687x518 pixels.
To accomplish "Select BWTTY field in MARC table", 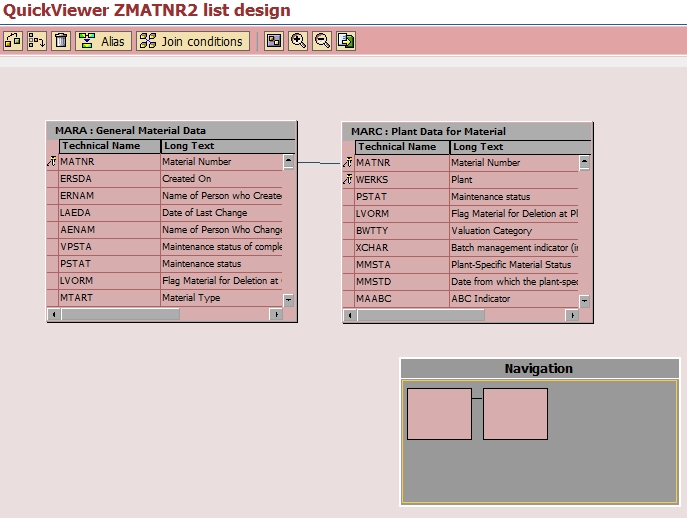I will click(x=402, y=231).
